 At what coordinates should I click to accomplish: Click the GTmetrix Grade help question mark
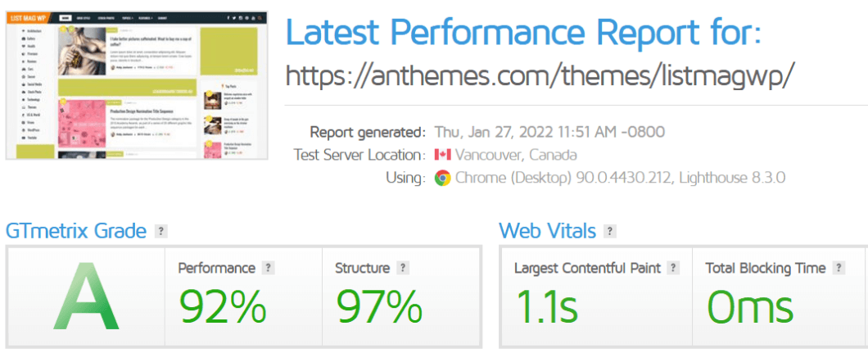coord(160,231)
